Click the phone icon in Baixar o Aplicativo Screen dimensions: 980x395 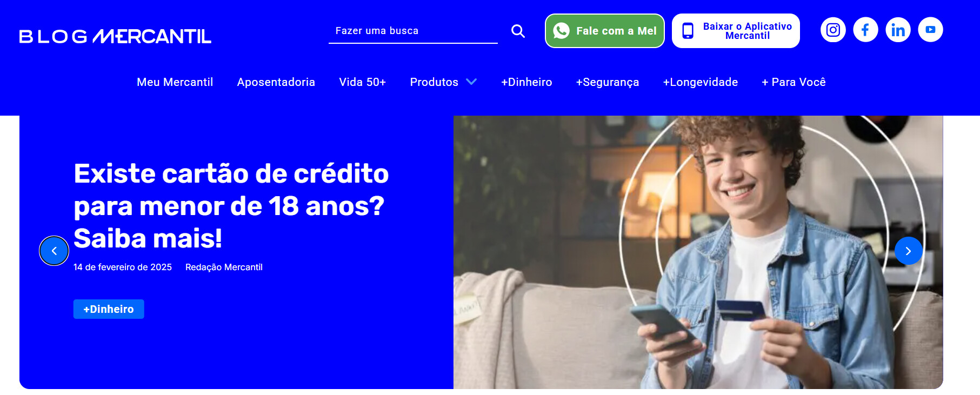point(688,31)
